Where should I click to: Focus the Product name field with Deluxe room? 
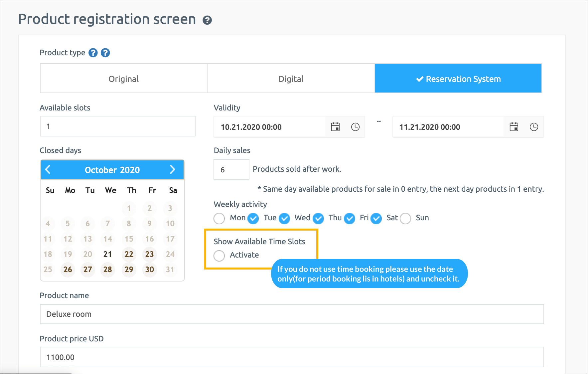(292, 314)
